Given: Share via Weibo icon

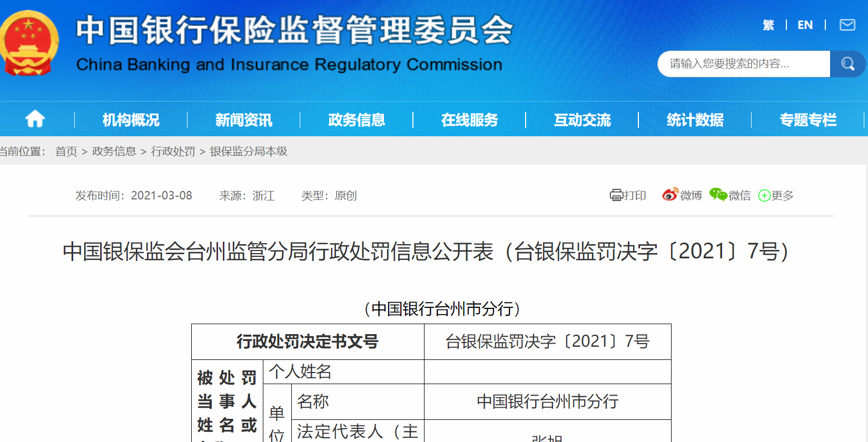Looking at the screenshot, I should 670,195.
